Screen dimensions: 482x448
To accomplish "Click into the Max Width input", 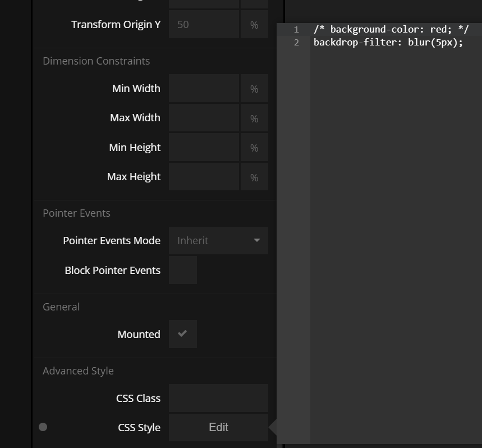I will tap(204, 118).
